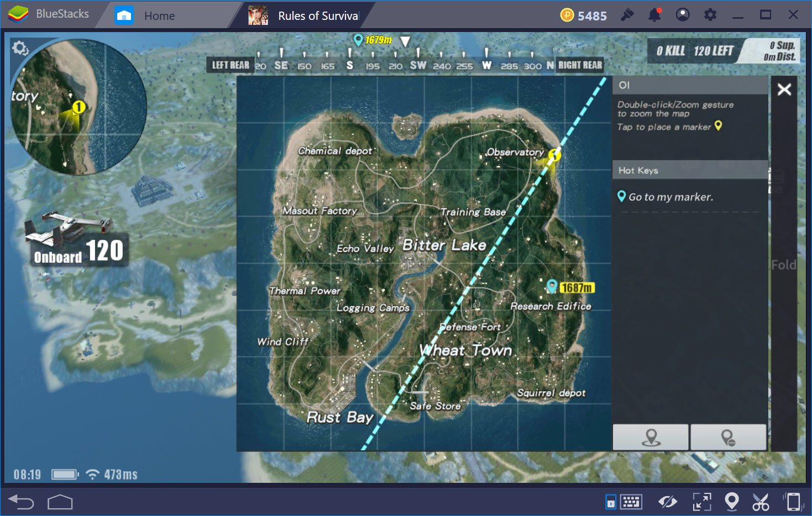Click the battery status icon
Screen dimensions: 812x516
click(x=65, y=475)
